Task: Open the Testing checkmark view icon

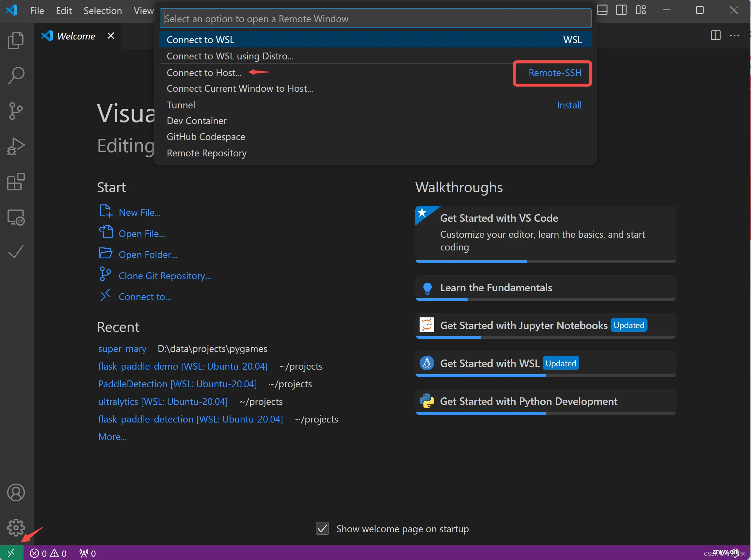Action: coord(16,252)
